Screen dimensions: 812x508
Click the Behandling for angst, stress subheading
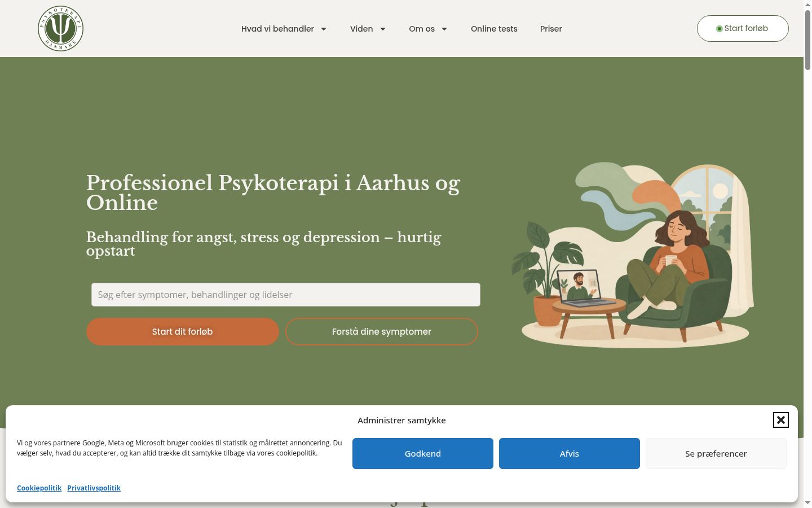(263, 244)
